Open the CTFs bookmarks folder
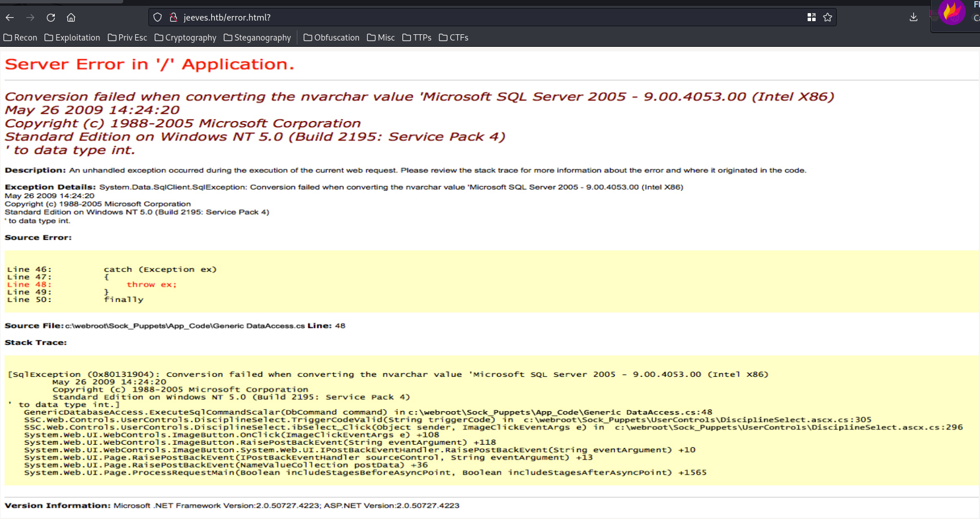This screenshot has width=980, height=519. click(x=454, y=38)
